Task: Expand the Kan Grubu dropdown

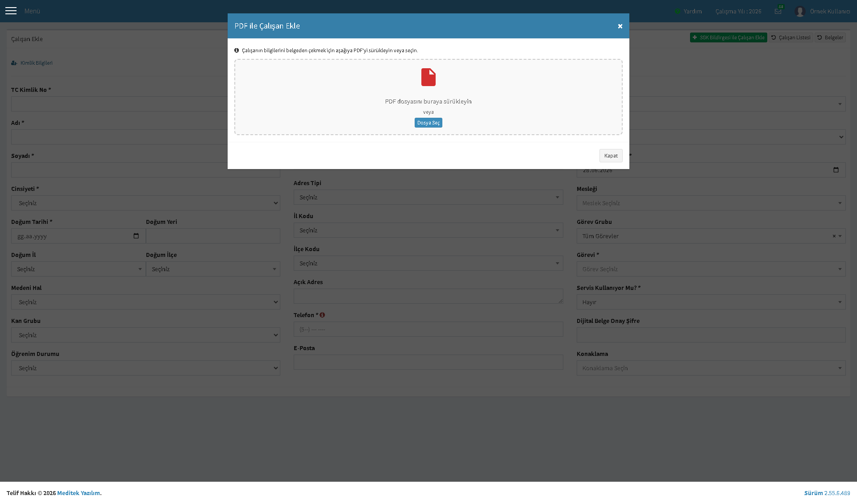Action: tap(146, 335)
